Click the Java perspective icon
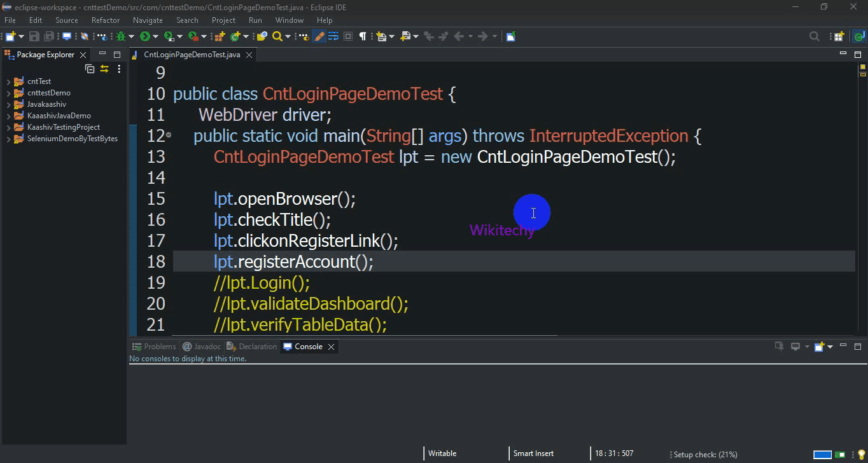 click(x=858, y=37)
